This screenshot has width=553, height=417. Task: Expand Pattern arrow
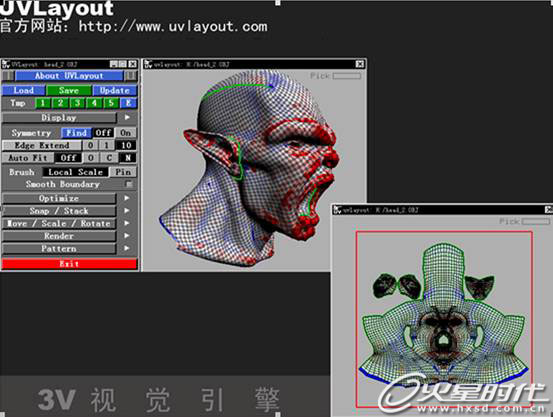tap(127, 248)
